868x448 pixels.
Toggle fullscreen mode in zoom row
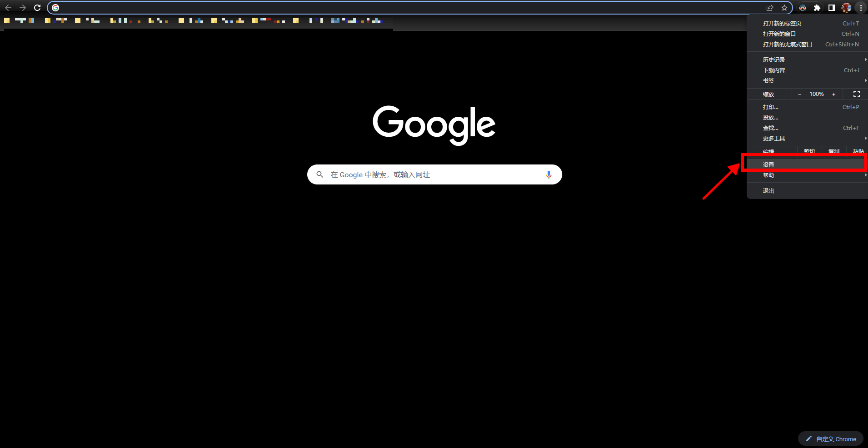[x=857, y=94]
